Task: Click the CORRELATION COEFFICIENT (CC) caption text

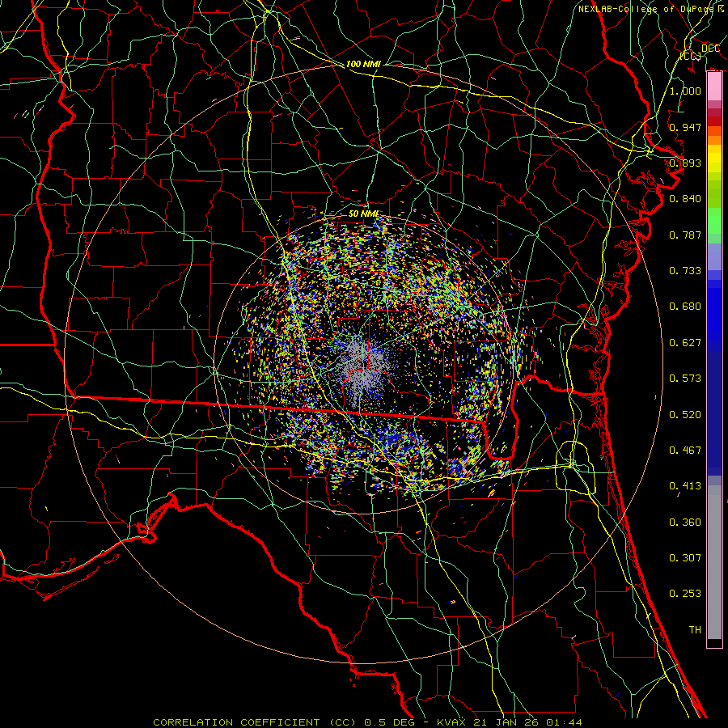Action: click(x=255, y=722)
